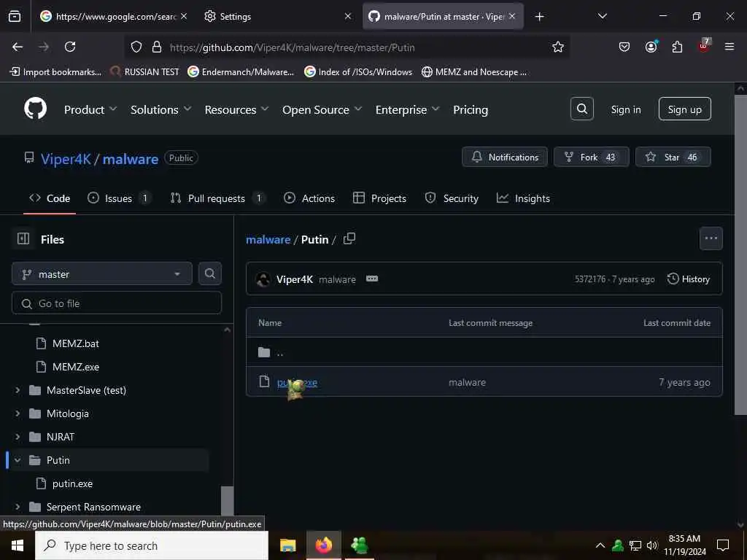Collapse Putin folder chevron
Screen dimensions: 747x560
coord(18,460)
